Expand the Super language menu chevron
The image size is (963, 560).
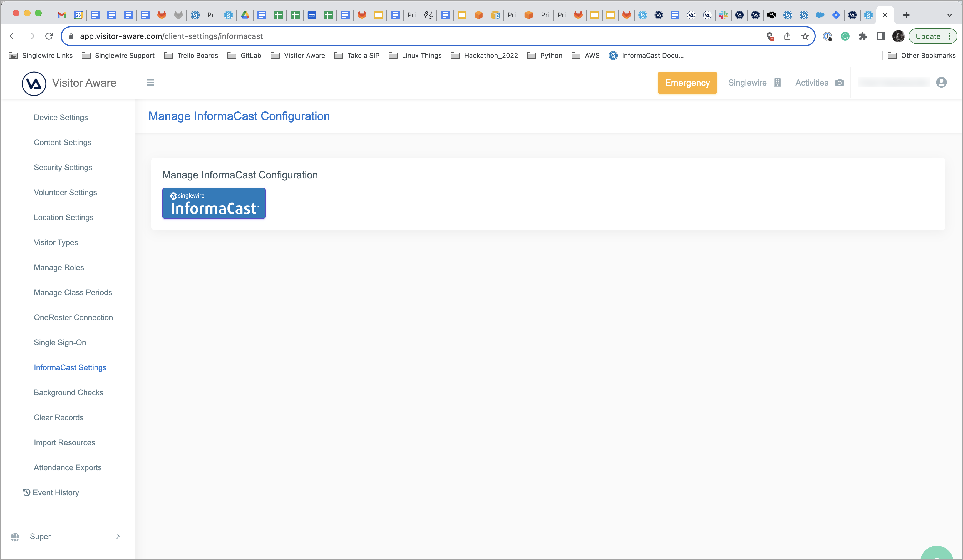(x=118, y=536)
